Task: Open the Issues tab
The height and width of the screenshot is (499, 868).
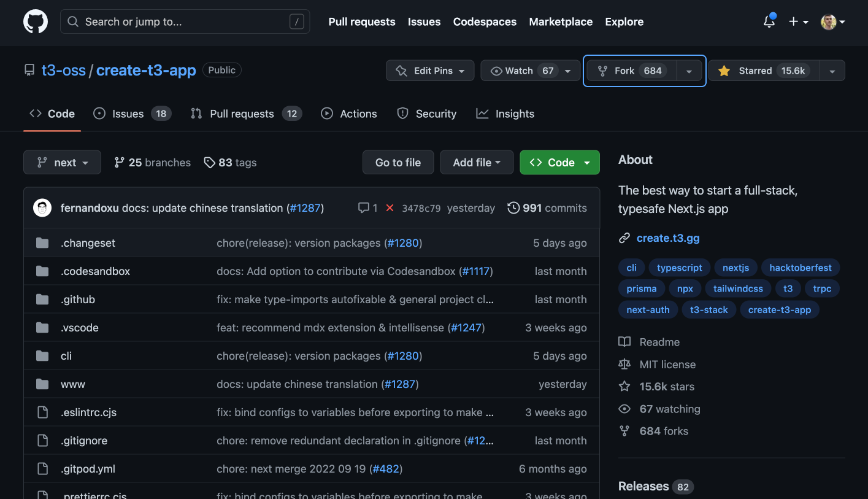Action: [133, 114]
